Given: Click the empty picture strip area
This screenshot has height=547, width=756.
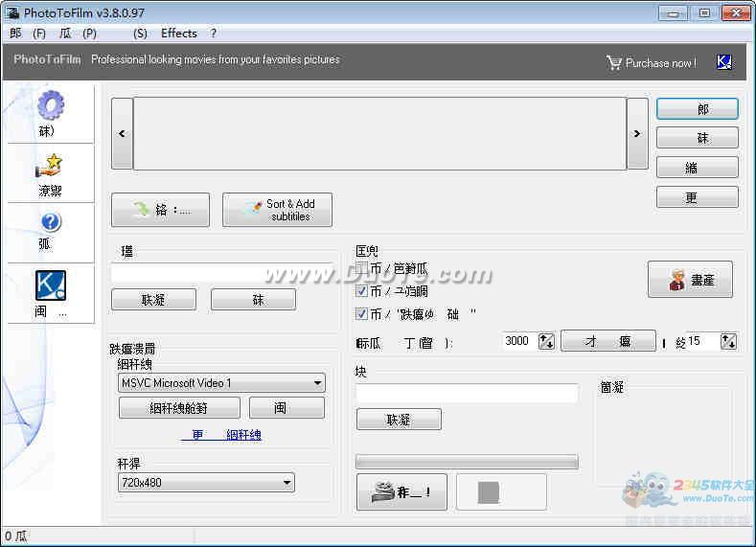Looking at the screenshot, I should click(380, 133).
